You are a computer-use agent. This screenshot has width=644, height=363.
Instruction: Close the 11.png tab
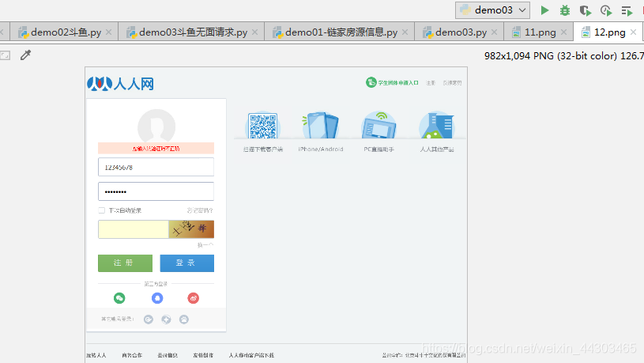pyautogui.click(x=563, y=32)
